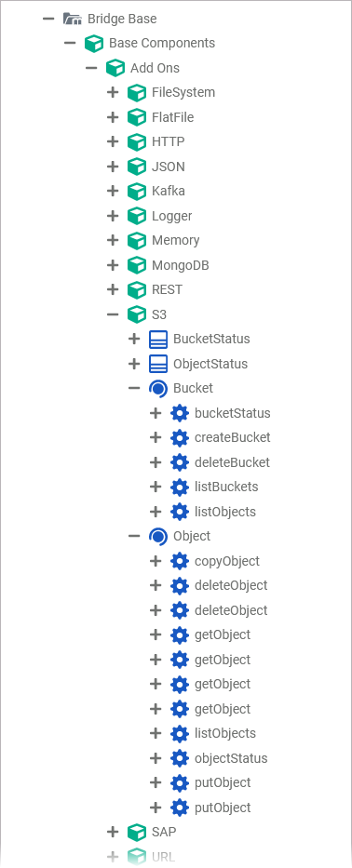352x868 pixels.
Task: Expand the SAP package
Action: pos(113,832)
